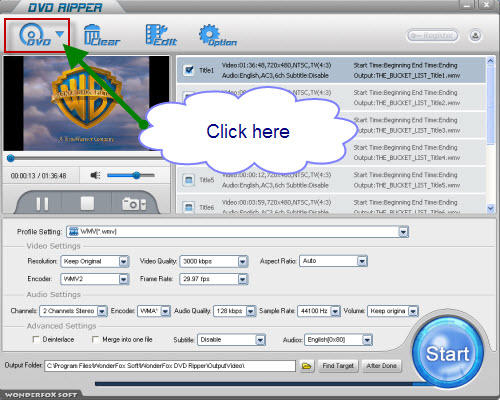Select the THE_BUCKET_LIST_Title3.wmv output row

pos(408,130)
